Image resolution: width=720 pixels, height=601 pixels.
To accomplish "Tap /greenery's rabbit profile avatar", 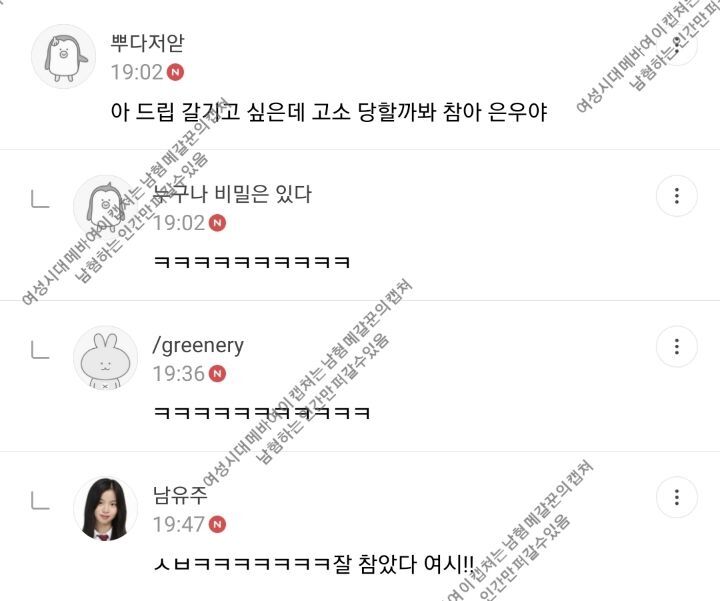I will click(x=106, y=358).
